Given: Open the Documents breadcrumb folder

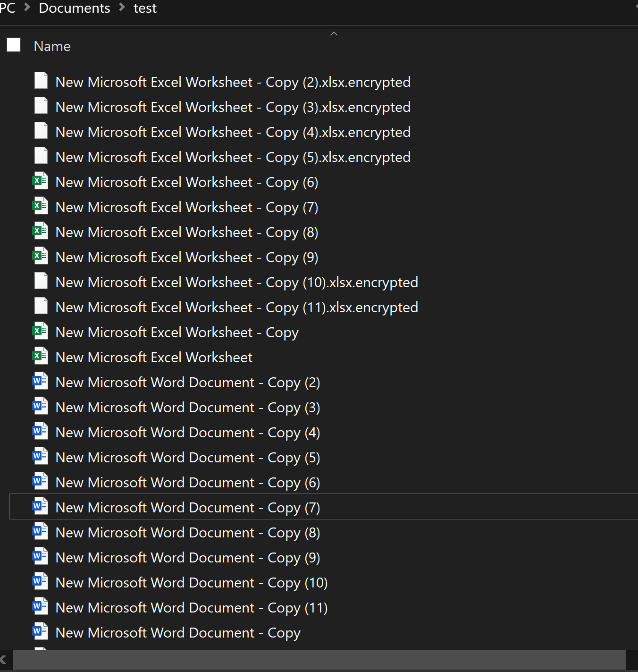Looking at the screenshot, I should tap(75, 8).
